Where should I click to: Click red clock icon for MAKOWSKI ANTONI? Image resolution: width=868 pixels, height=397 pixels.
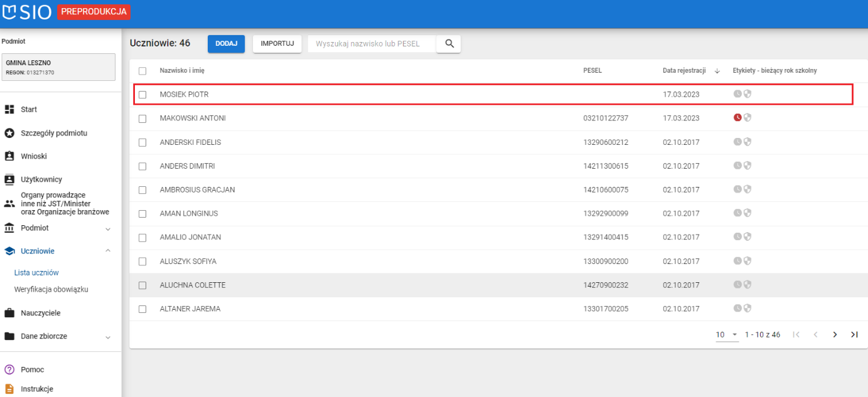[x=738, y=118]
